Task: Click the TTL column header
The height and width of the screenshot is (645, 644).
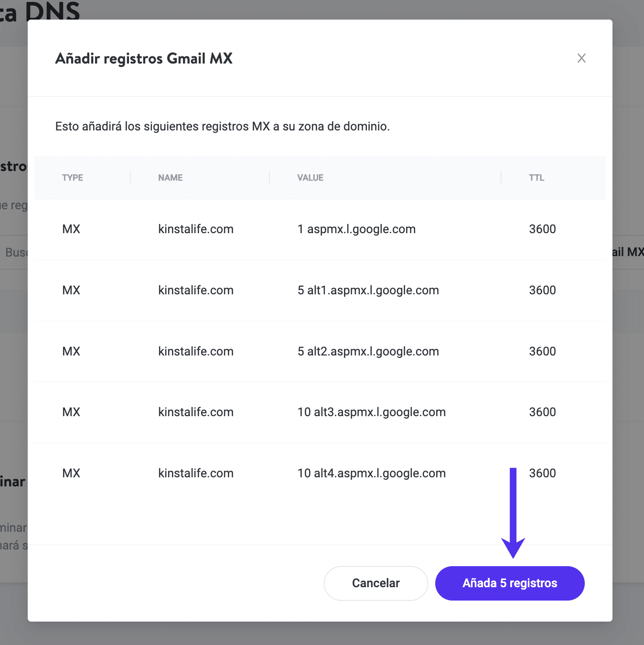Action: point(537,178)
